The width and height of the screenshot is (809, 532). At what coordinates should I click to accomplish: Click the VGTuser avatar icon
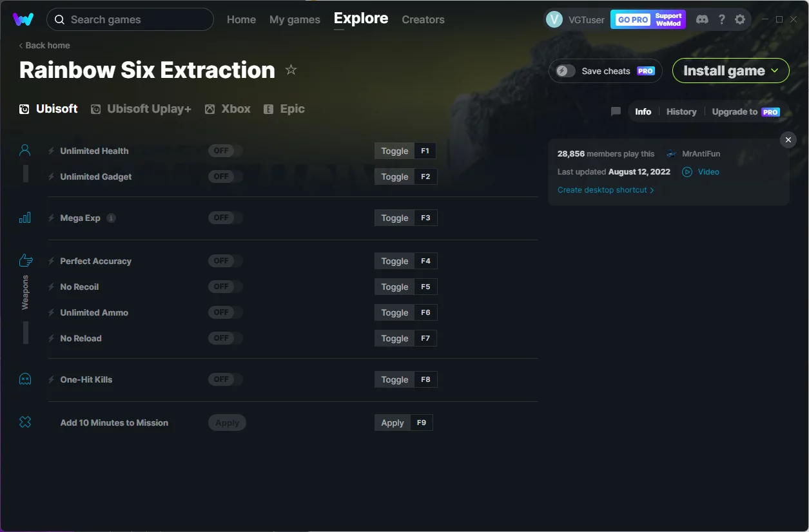pyautogui.click(x=554, y=19)
